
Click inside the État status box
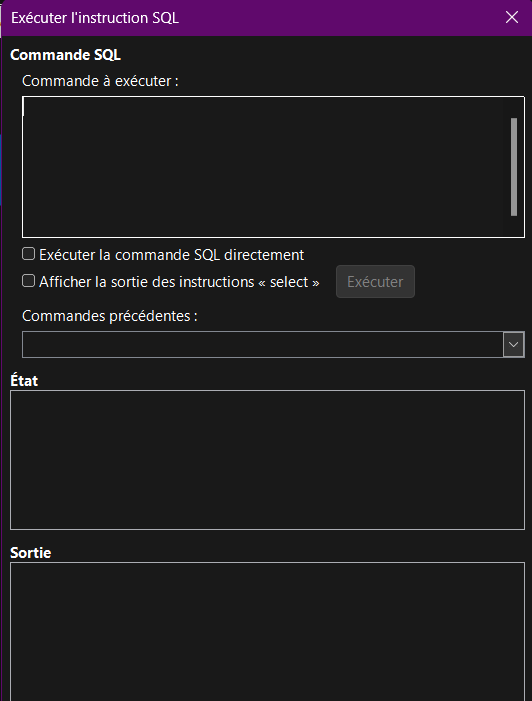pyautogui.click(x=267, y=460)
